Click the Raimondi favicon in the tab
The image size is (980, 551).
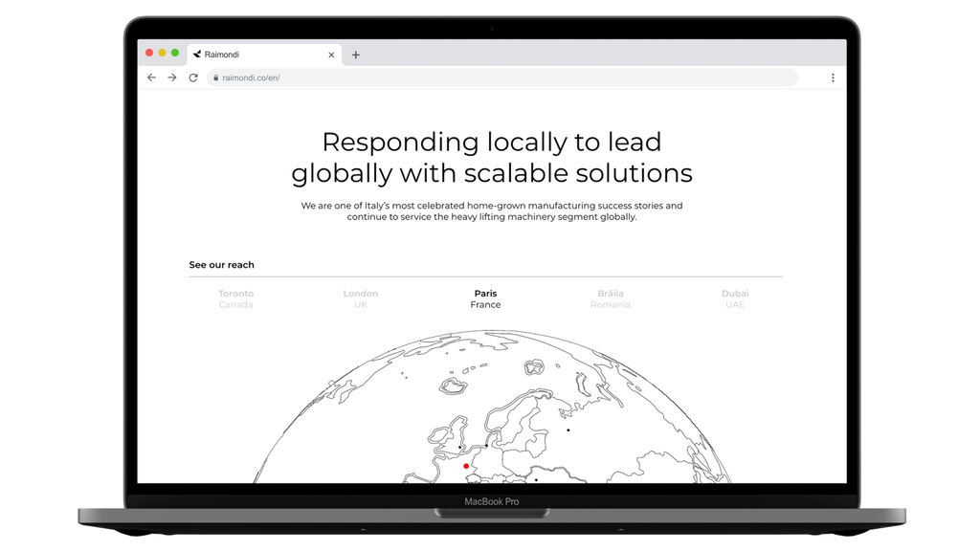click(197, 55)
